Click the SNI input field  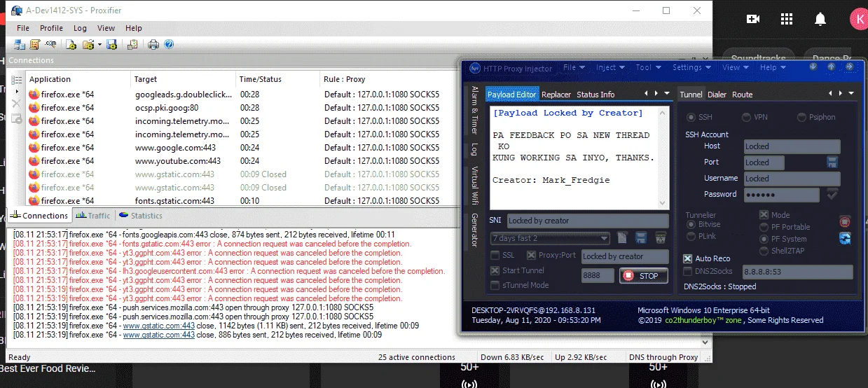tap(588, 221)
